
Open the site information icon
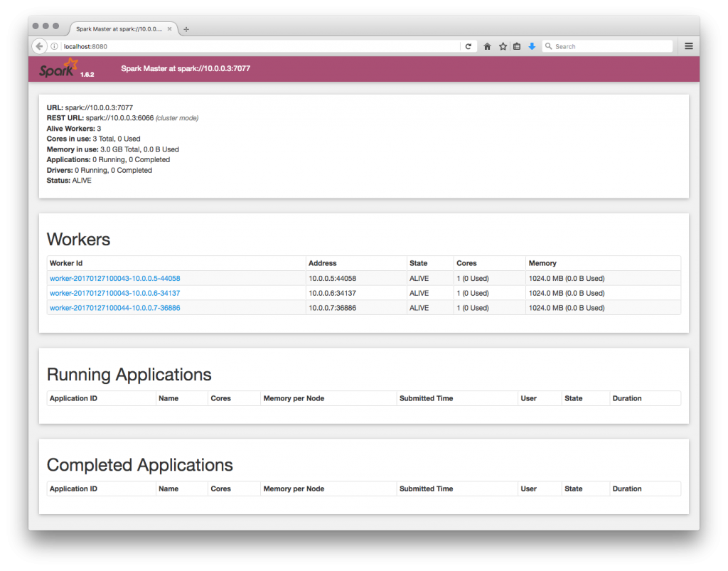(54, 46)
